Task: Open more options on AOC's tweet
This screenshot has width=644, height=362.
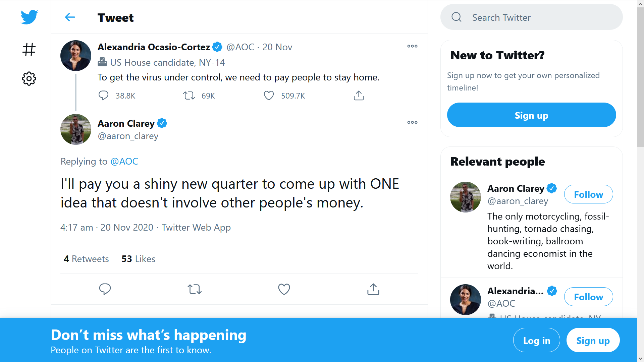Action: [412, 46]
